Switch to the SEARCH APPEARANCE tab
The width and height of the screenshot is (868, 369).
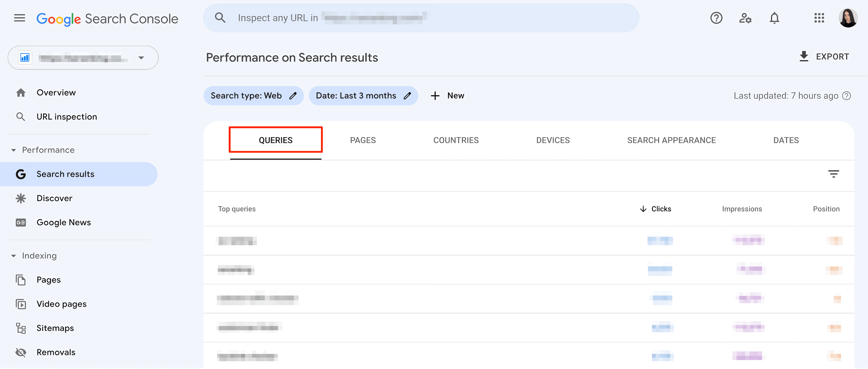(671, 140)
